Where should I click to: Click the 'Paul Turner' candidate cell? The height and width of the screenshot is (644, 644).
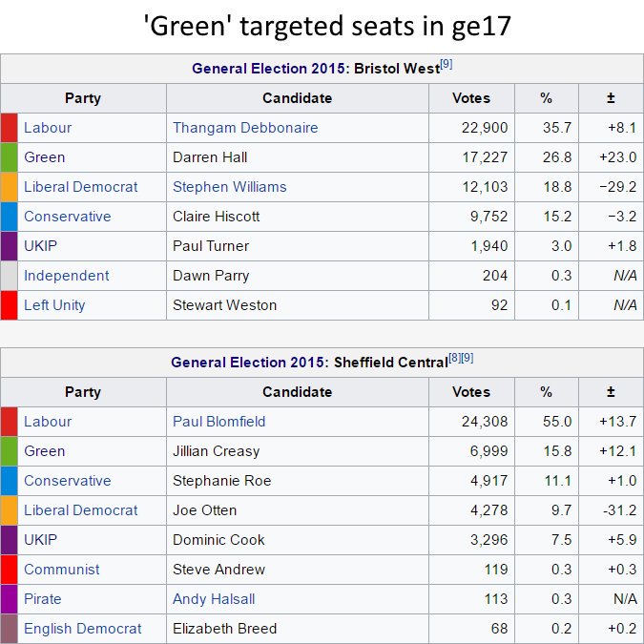298,246
